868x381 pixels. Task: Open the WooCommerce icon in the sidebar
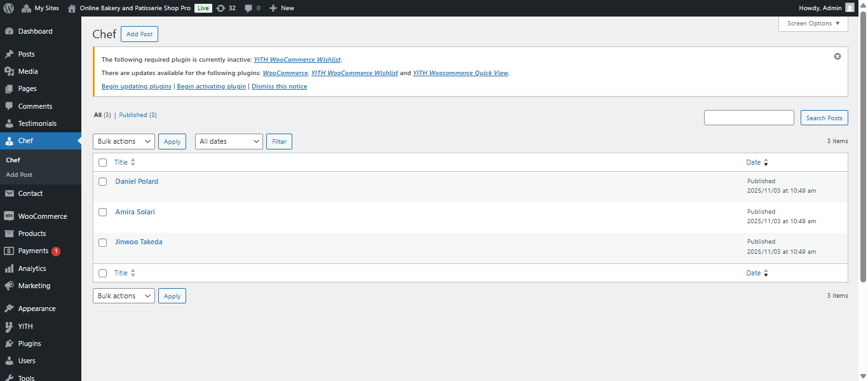coord(9,216)
